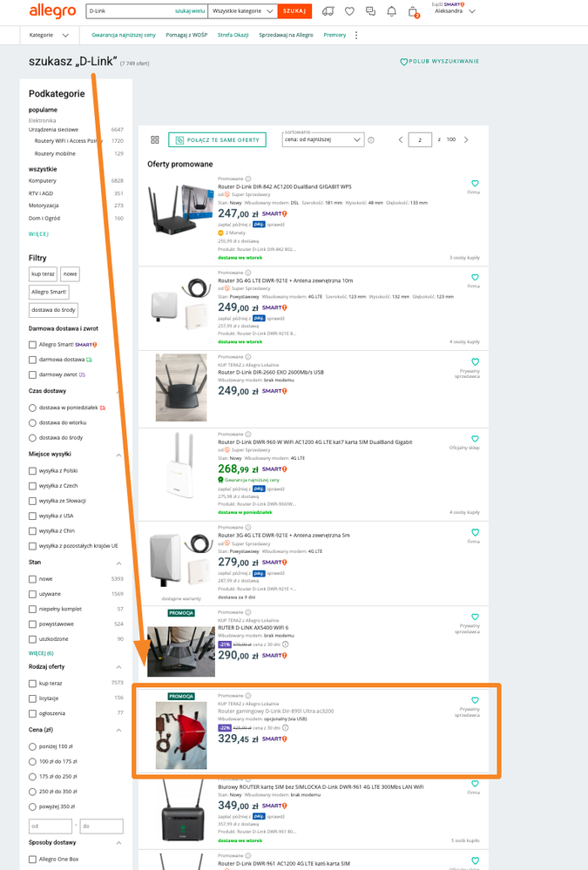Check the Allegro Smart! free delivery checkbox
588x870 pixels.
32,345
